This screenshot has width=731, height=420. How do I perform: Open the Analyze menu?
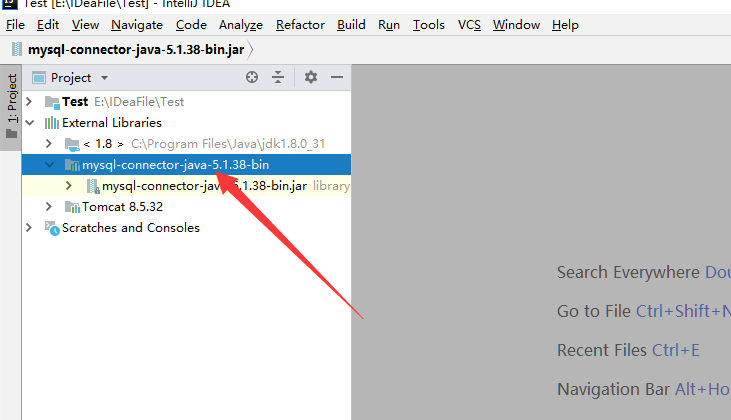pos(241,25)
